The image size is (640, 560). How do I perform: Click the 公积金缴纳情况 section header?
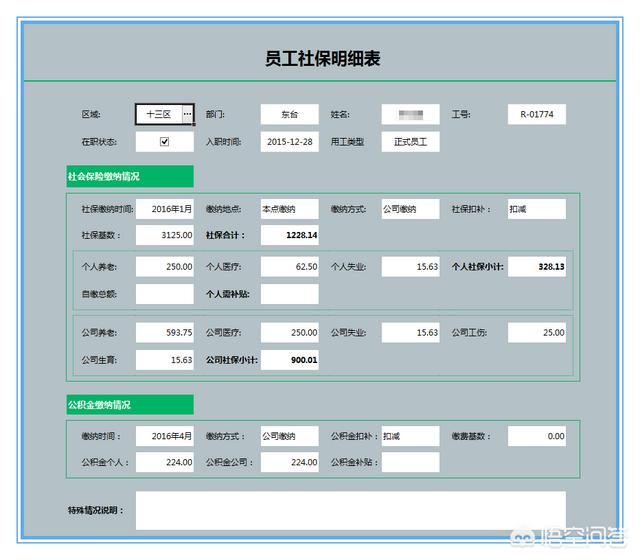click(130, 405)
